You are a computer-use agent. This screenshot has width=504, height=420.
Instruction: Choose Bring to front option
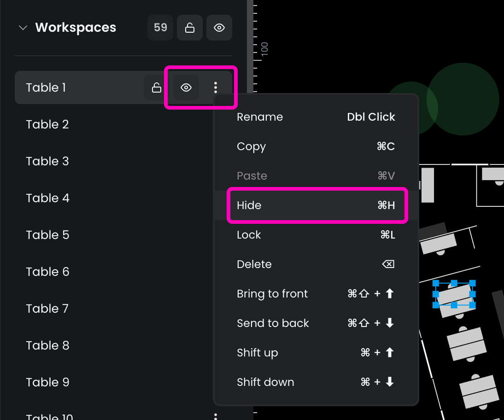[x=316, y=294]
